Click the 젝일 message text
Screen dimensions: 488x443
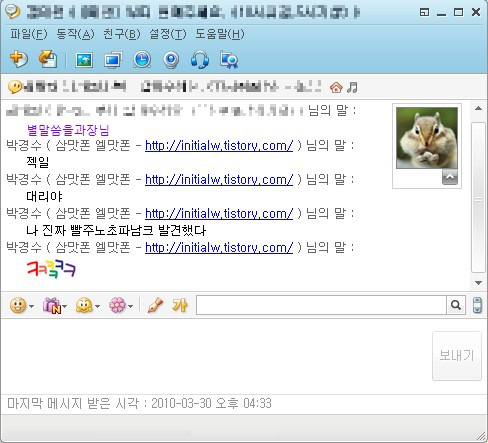point(38,162)
